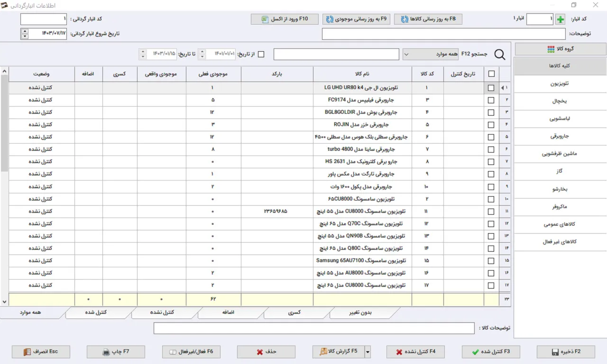Open the بدون تغییر tab
This screenshot has height=364, width=607.
click(361, 313)
